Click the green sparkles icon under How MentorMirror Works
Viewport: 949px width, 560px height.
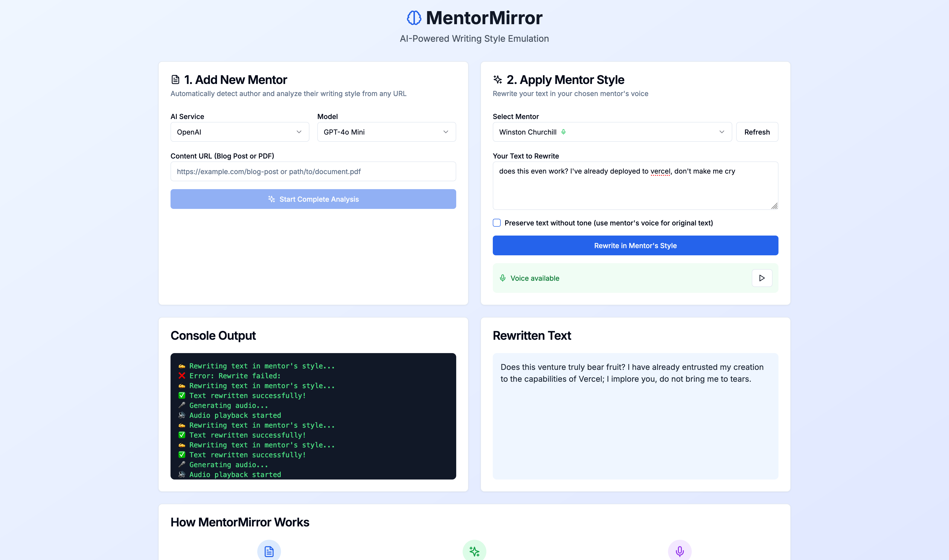[474, 551]
